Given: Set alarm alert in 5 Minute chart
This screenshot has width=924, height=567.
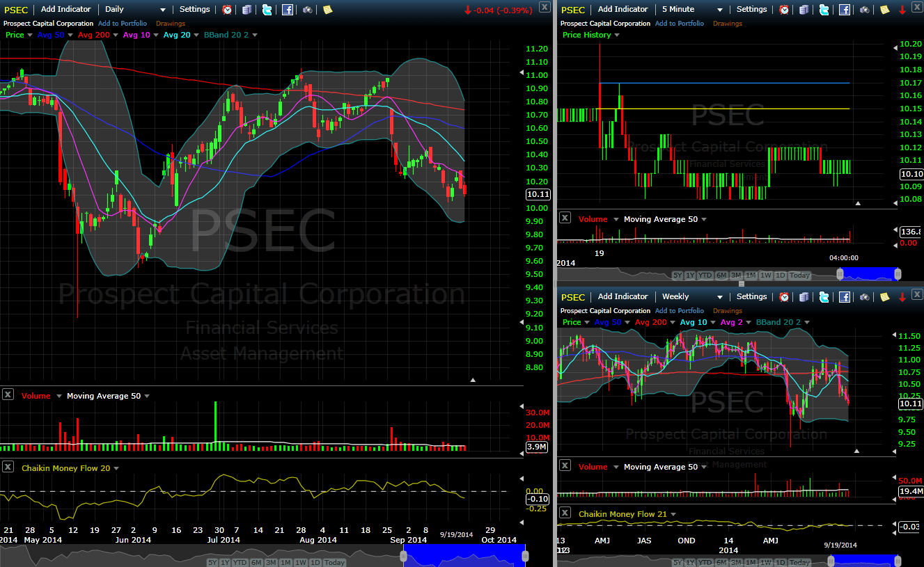Looking at the screenshot, I should tap(784, 10).
